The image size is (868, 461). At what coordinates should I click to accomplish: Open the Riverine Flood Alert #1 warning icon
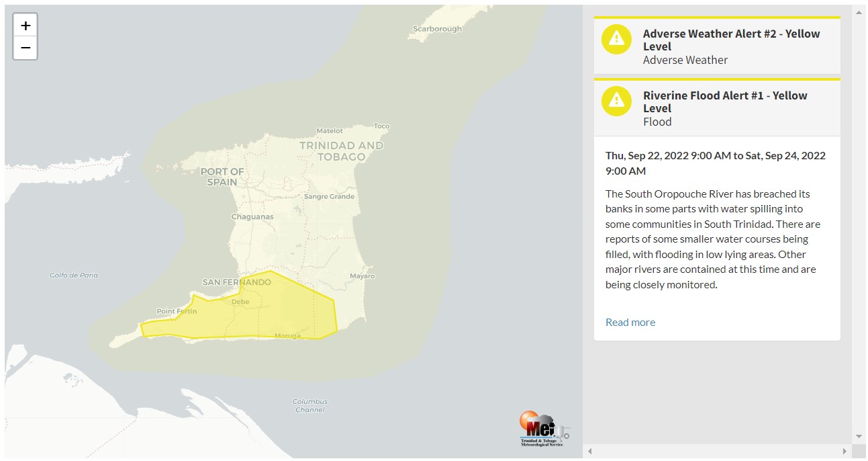(616, 101)
